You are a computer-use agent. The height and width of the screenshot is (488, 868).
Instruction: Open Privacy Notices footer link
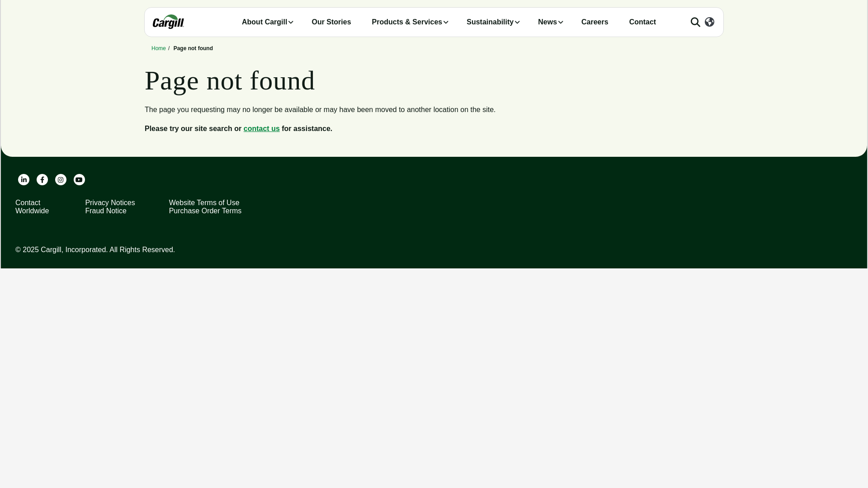click(x=110, y=203)
